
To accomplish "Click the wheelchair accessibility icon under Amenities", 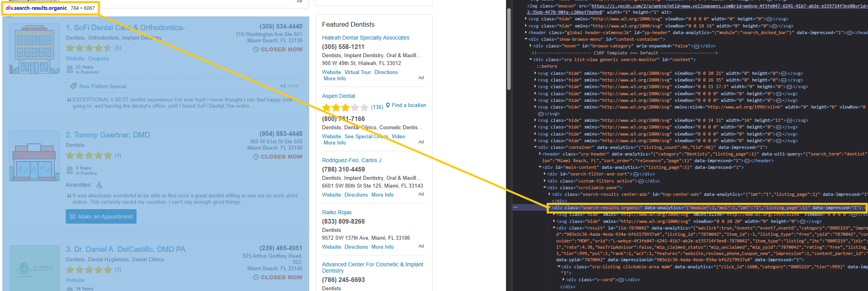I will click(99, 185).
